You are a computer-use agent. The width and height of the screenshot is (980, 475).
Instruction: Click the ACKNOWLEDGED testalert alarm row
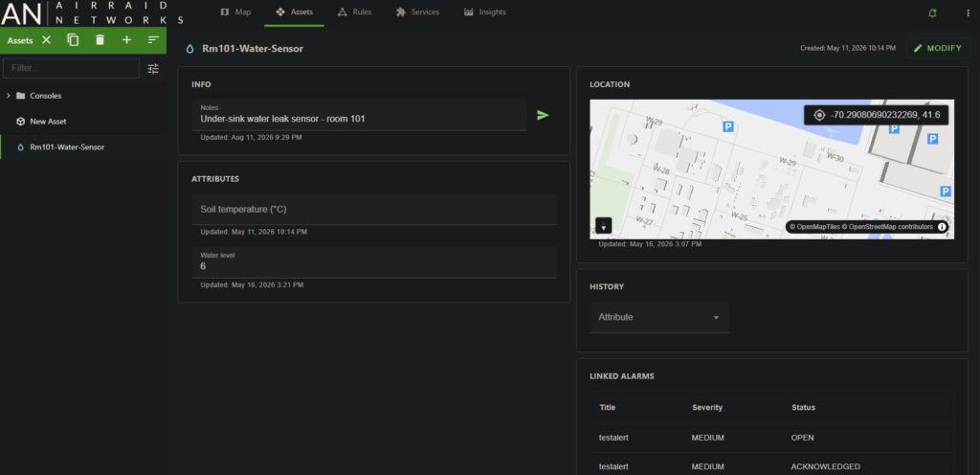(772, 464)
